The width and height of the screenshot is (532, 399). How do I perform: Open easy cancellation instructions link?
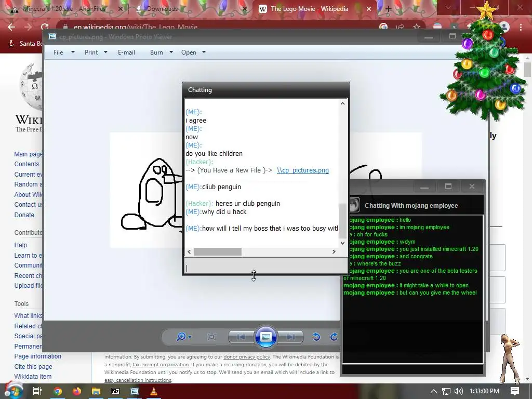pyautogui.click(x=138, y=380)
